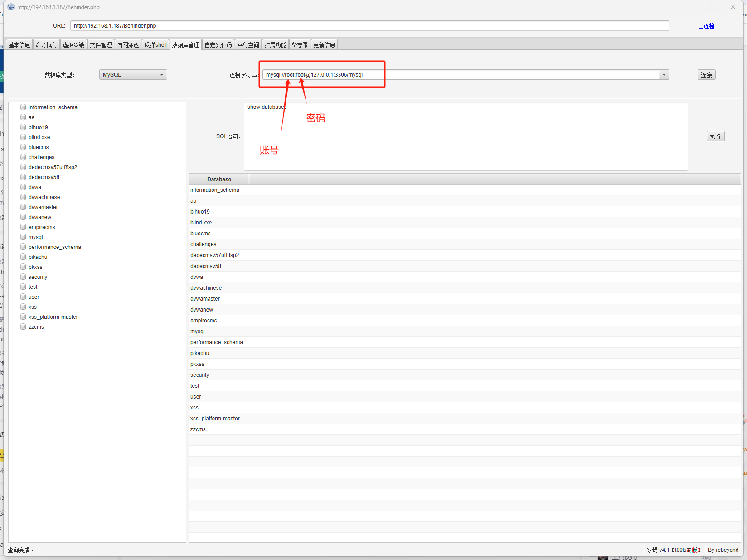This screenshot has width=747, height=560.
Task: Select the xss_platform-master row in results table
Action: pyautogui.click(x=465, y=419)
